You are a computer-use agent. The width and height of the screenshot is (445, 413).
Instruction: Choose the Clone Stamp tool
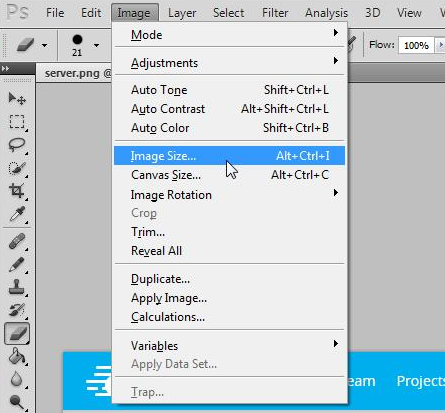pos(17,287)
